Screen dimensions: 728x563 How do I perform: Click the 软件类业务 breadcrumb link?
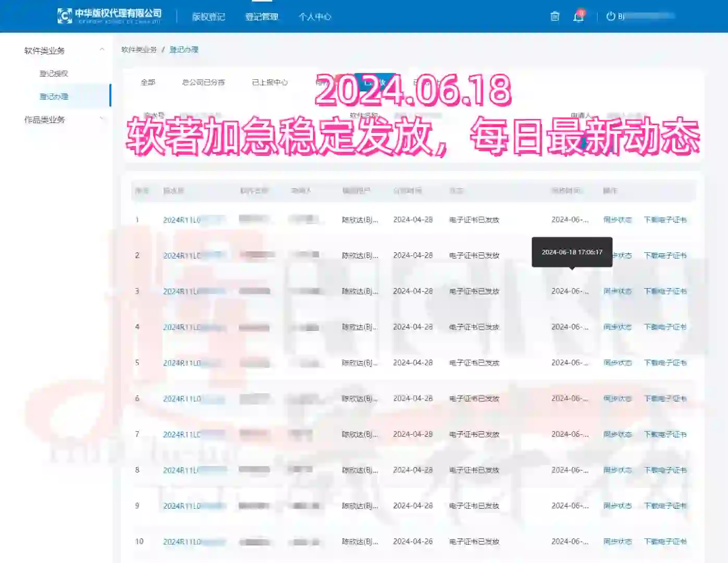tap(139, 50)
